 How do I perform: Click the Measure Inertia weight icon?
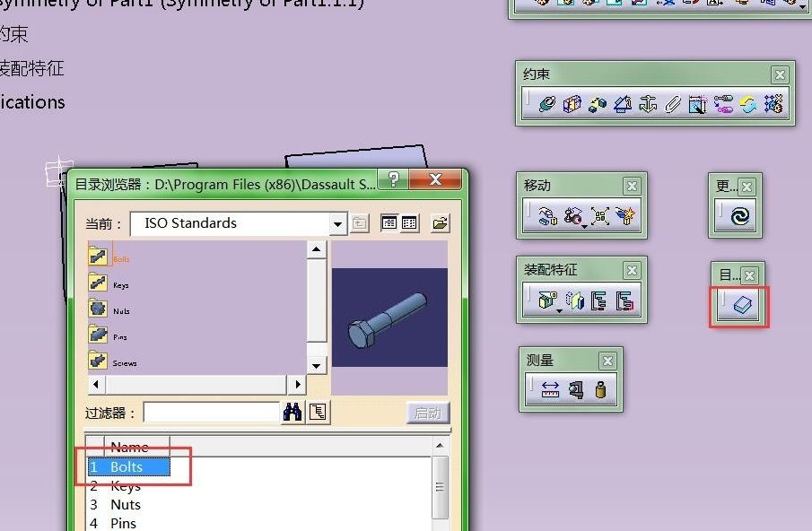(601, 389)
